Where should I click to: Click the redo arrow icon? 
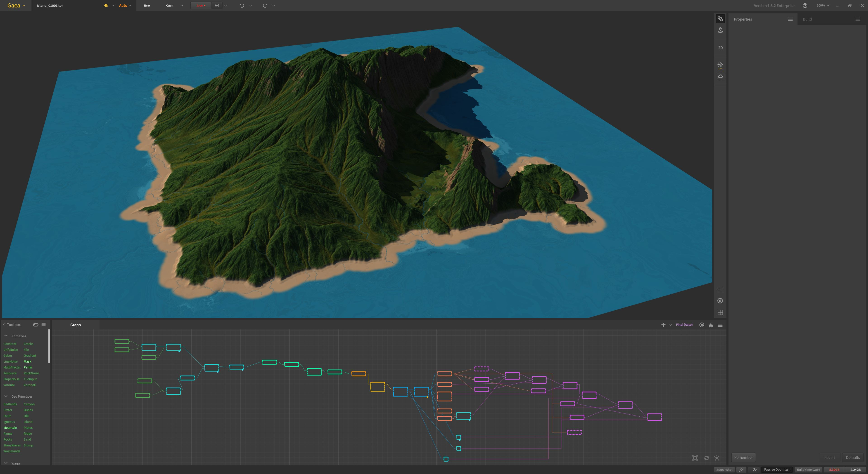pos(265,5)
